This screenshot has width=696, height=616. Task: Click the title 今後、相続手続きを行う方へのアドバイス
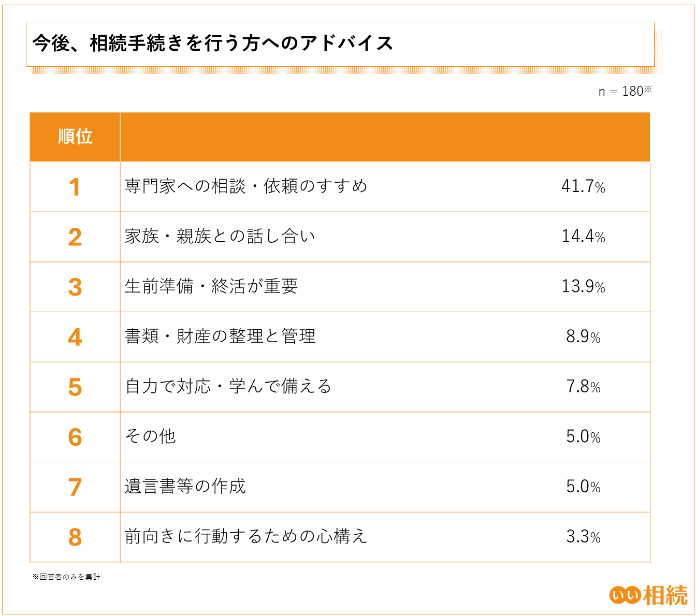(x=212, y=43)
